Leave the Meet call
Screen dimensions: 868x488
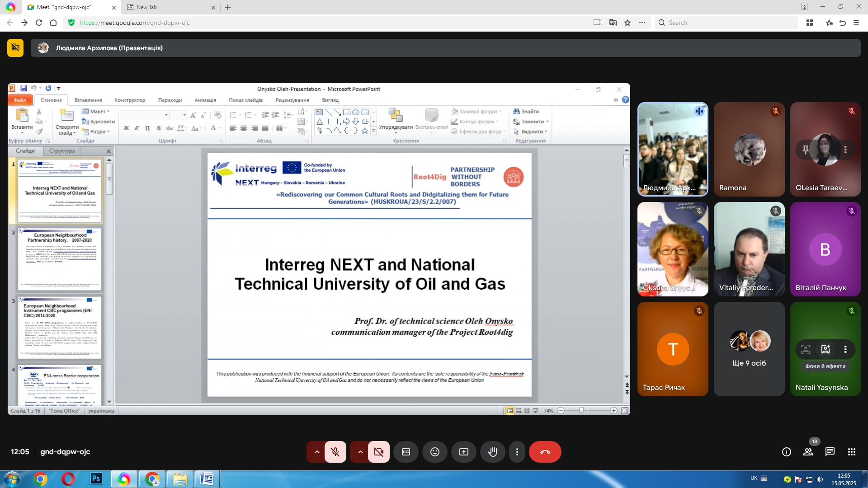545,452
